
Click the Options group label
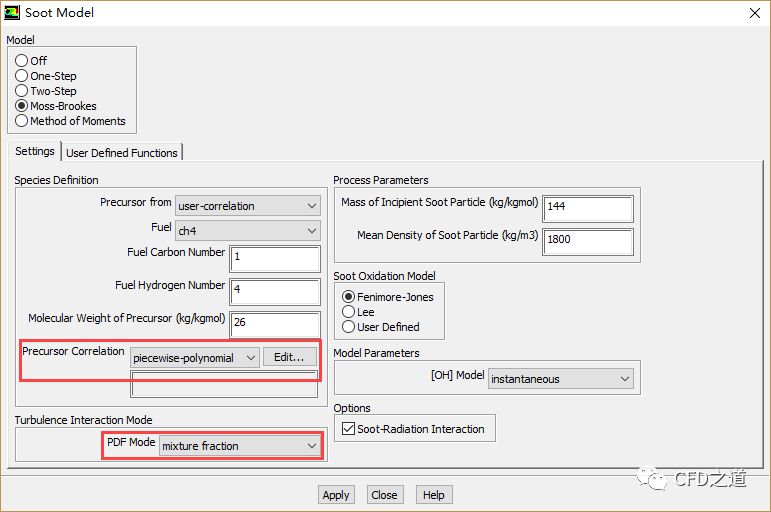click(352, 408)
